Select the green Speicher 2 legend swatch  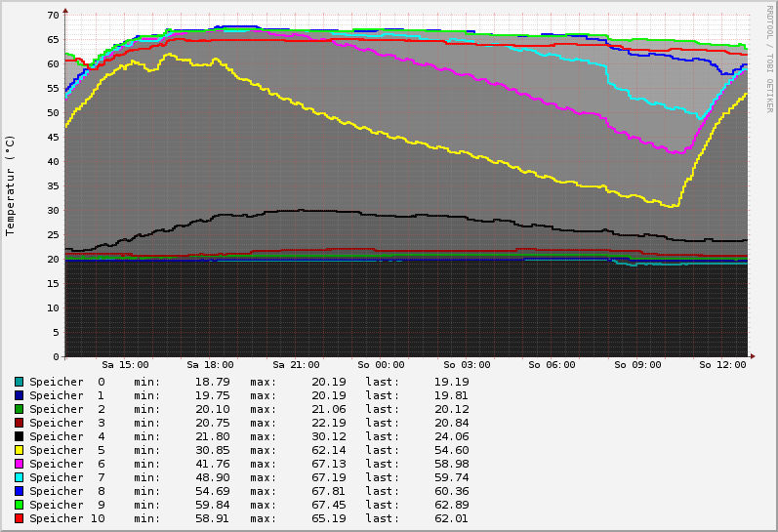pos(19,409)
